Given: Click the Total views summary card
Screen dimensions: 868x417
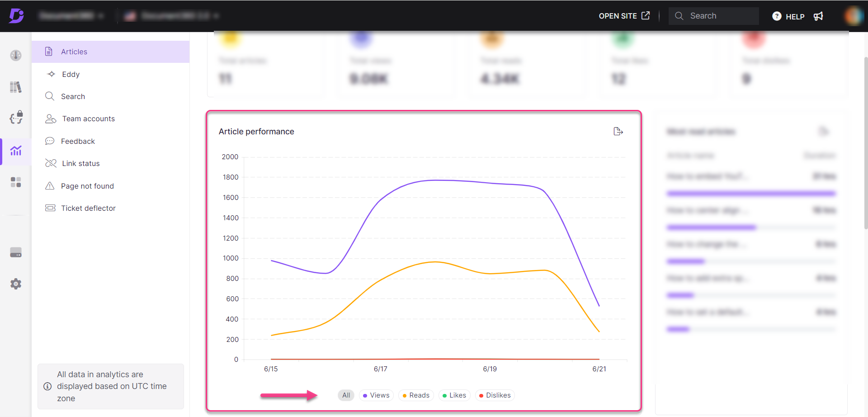Looking at the screenshot, I should click(396, 64).
